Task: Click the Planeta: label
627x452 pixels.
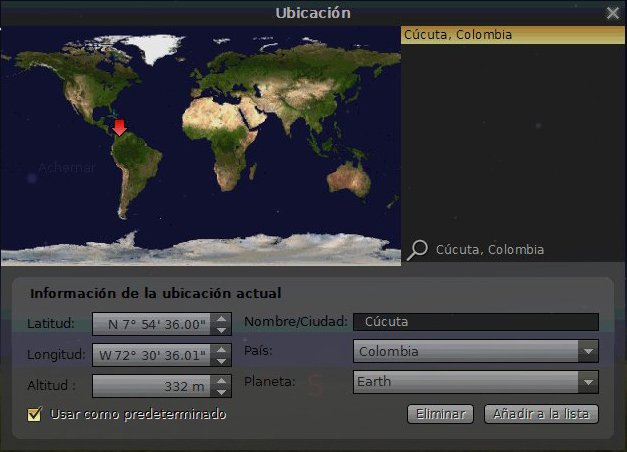Action: (270, 381)
